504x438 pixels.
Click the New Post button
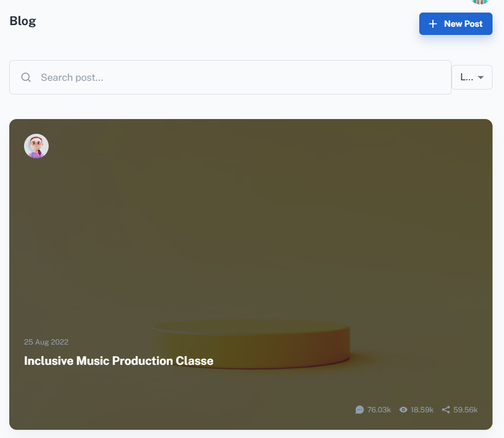455,23
